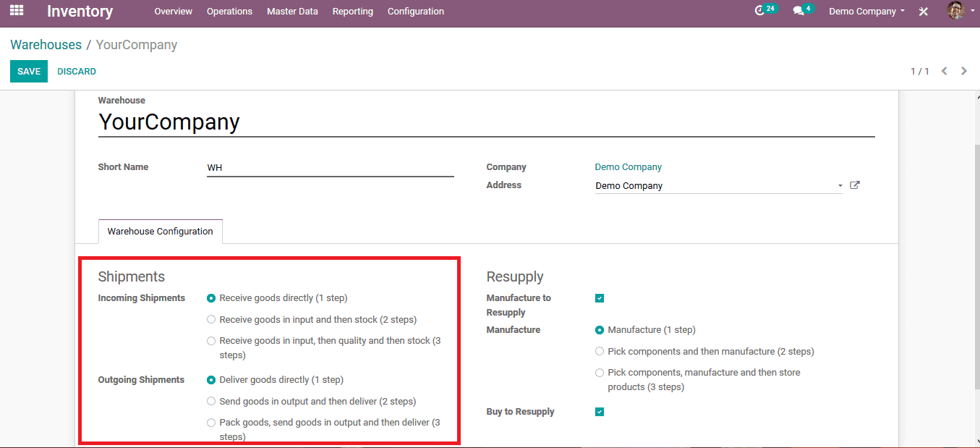
Task: Click the 1 / 1 pager counter
Action: [x=920, y=71]
